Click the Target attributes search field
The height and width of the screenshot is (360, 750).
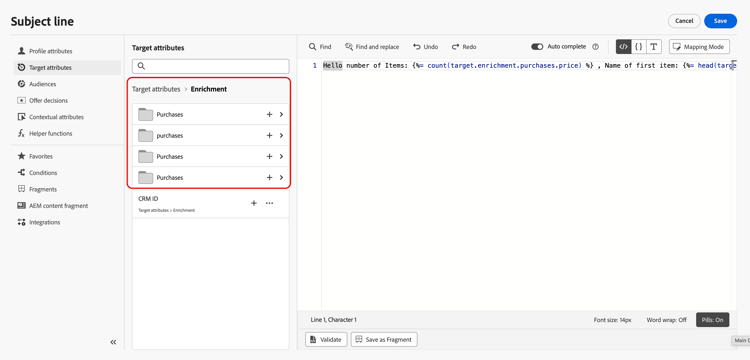click(210, 66)
